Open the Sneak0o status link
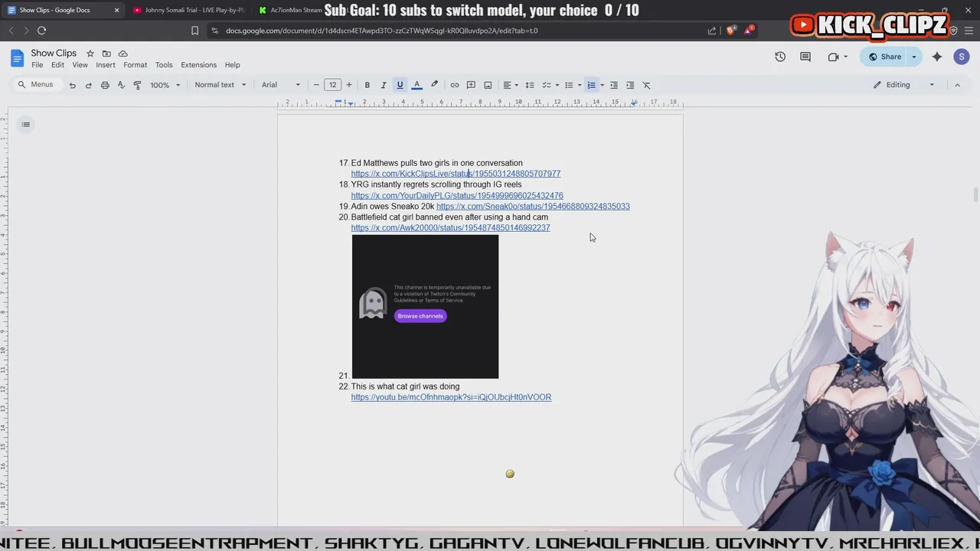980x551 pixels. pos(533,207)
